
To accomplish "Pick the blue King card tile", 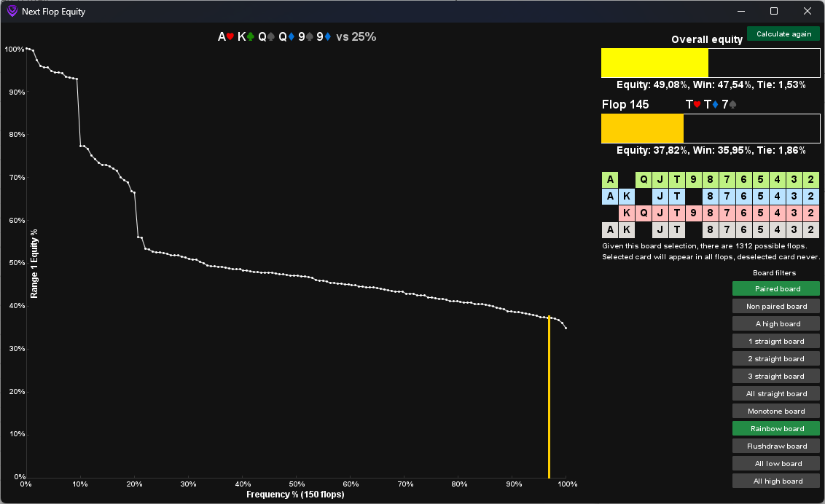I will pyautogui.click(x=627, y=197).
